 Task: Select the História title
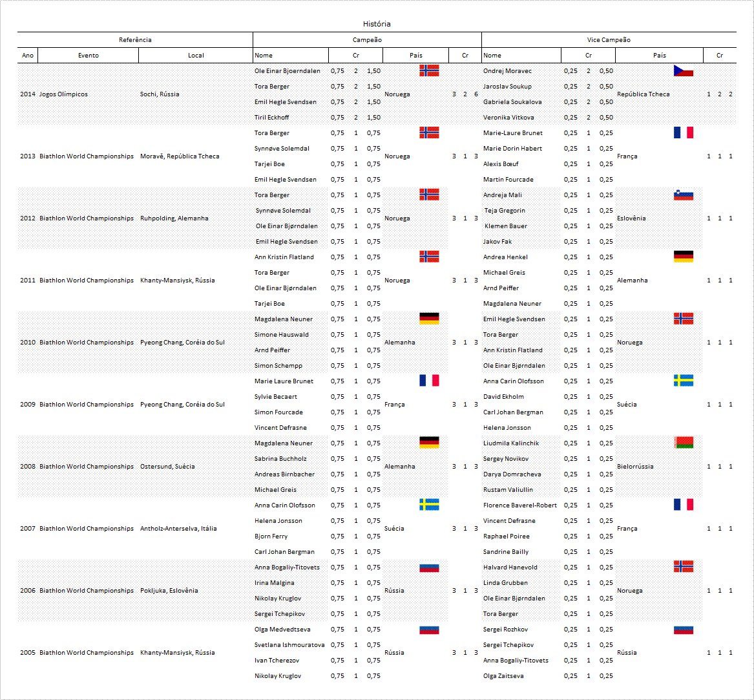(377, 24)
